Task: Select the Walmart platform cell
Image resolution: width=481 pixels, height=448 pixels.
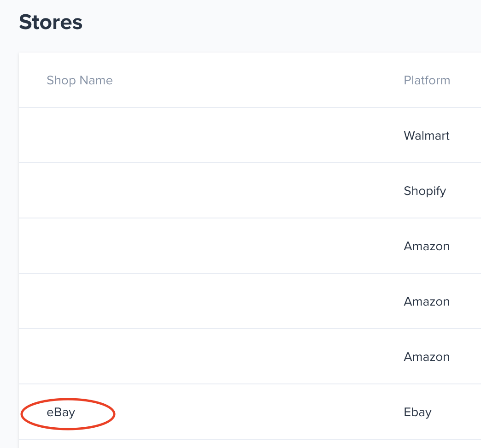Action: point(426,136)
